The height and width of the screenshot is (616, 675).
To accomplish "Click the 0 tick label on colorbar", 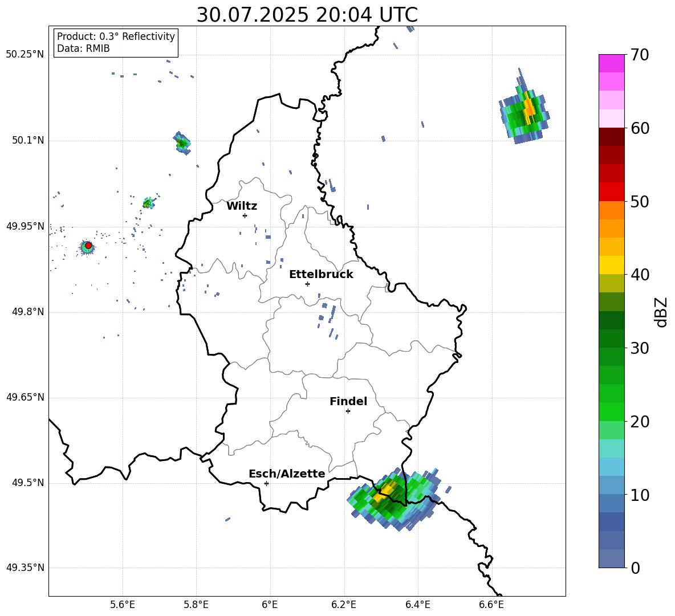I will point(636,568).
